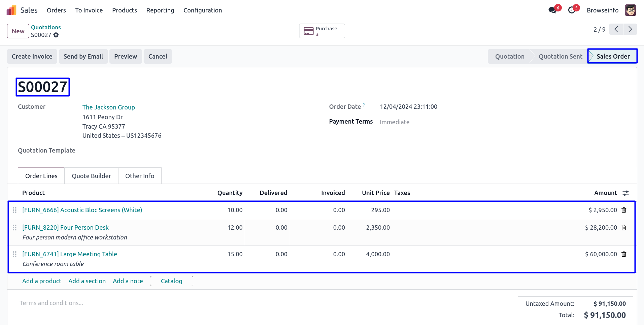
Task: Switch to the Quote Builder tab
Action: [91, 176]
